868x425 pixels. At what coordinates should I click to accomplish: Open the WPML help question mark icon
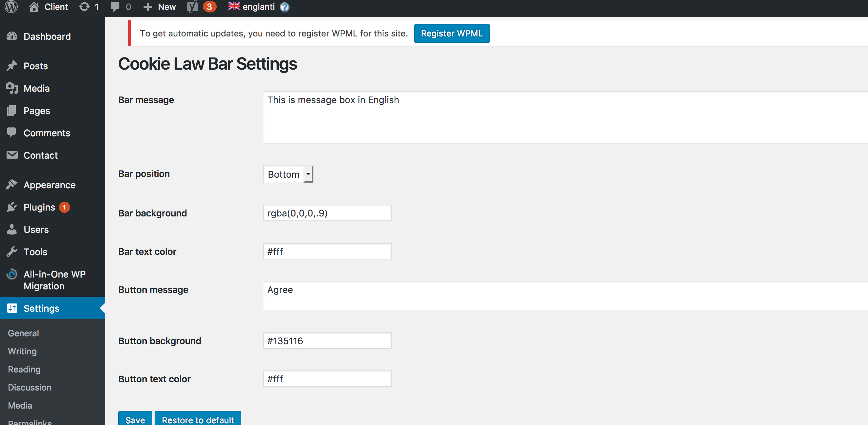click(x=285, y=7)
